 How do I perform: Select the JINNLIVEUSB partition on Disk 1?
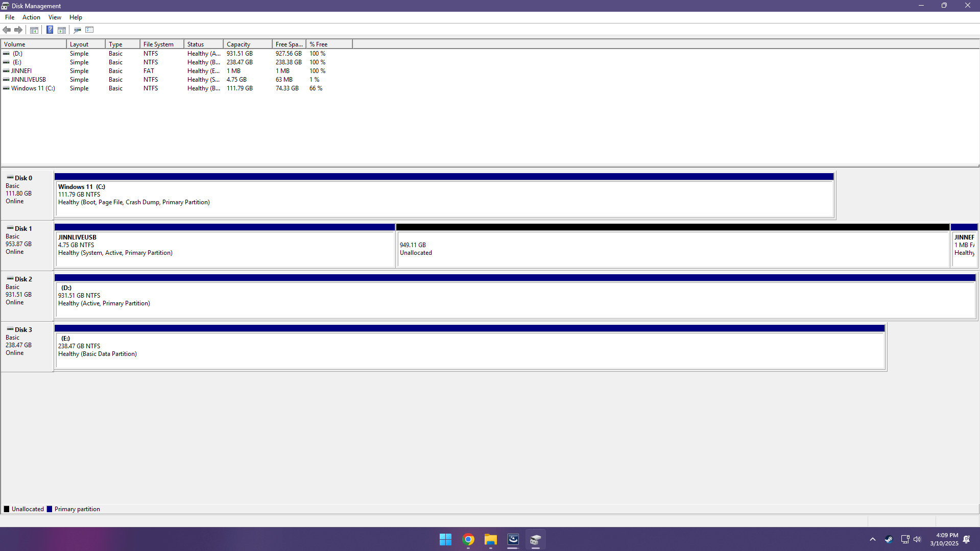click(225, 247)
